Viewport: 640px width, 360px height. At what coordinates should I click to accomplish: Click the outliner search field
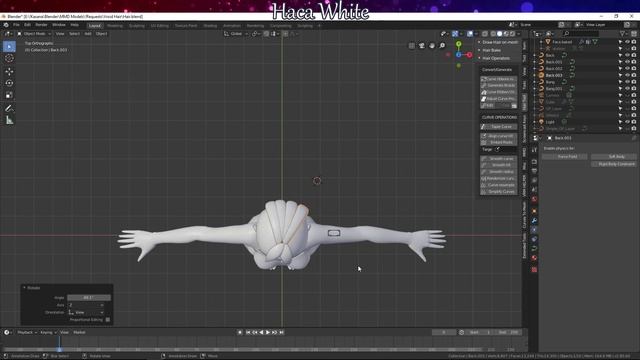pyautogui.click(x=581, y=33)
